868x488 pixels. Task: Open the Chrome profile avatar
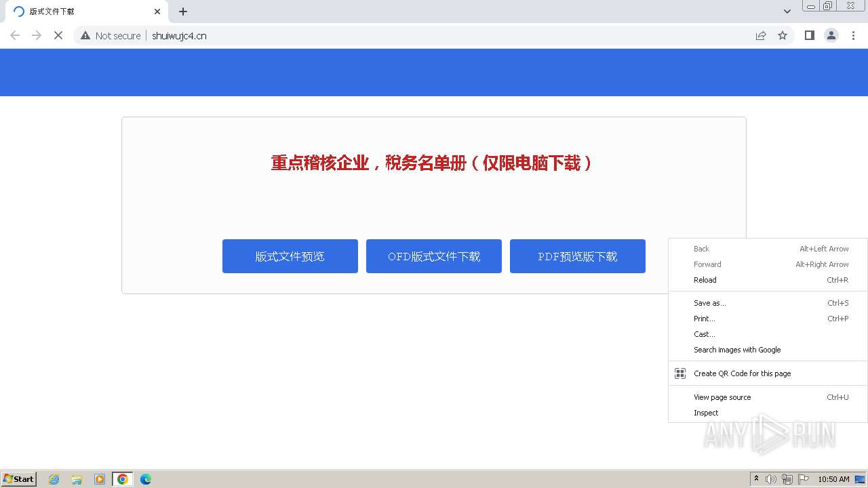click(831, 35)
